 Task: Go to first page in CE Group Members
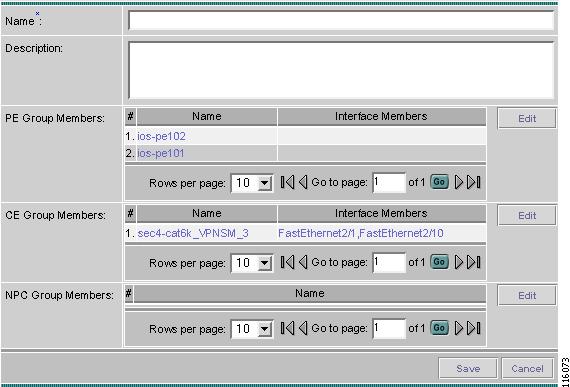point(287,262)
